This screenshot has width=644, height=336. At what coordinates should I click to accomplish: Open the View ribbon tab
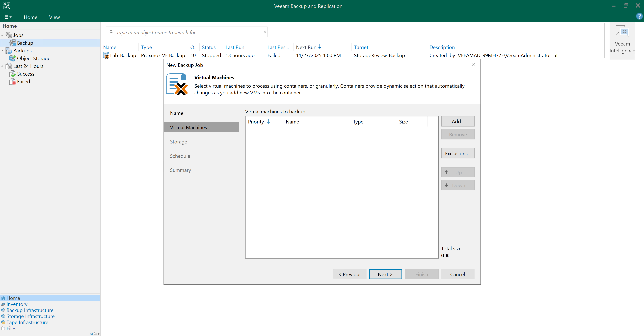tap(54, 17)
